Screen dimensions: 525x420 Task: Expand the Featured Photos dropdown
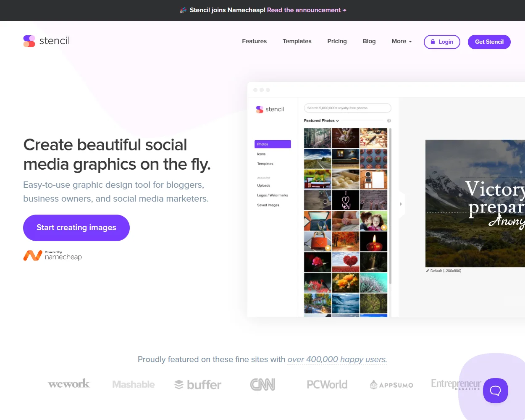coord(321,121)
